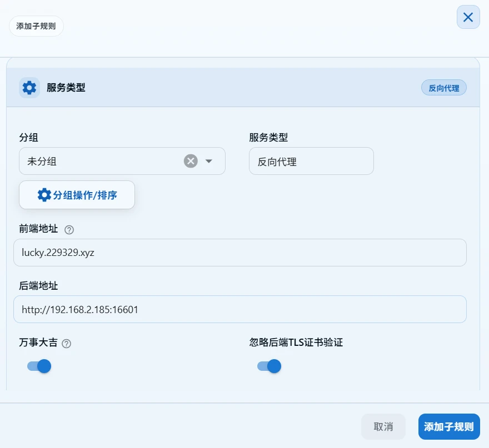Viewport: 489px width, 448px height.
Task: Open help tooltip icon next to 前端地址
Action: pos(69,230)
